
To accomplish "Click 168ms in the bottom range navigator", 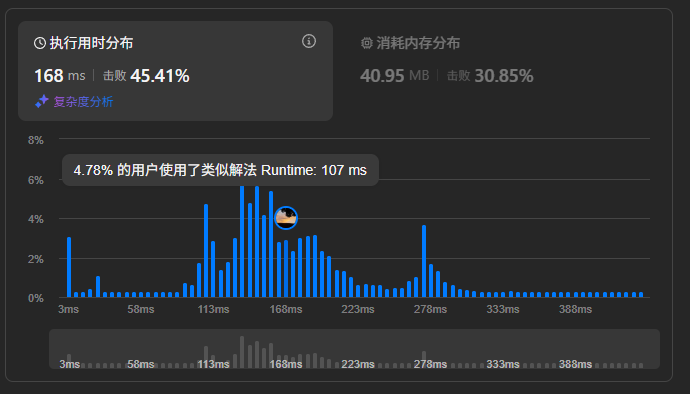I will [286, 365].
